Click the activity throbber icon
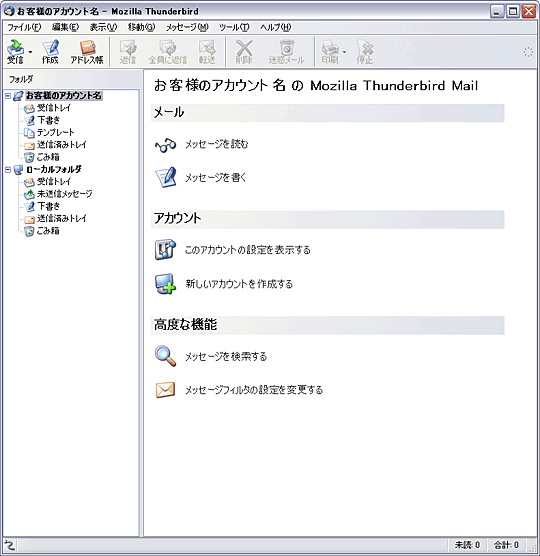The width and height of the screenshot is (540, 556). pos(528,52)
